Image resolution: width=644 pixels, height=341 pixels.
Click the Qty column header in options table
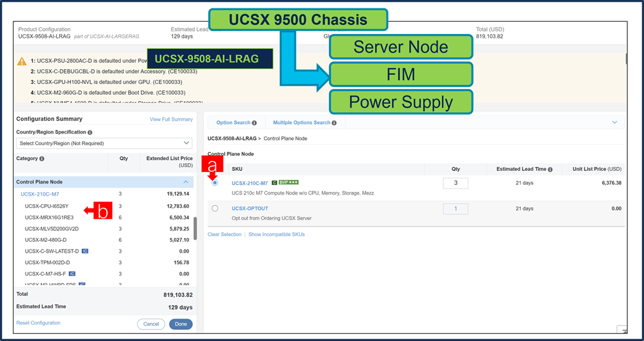pyautogui.click(x=456, y=169)
